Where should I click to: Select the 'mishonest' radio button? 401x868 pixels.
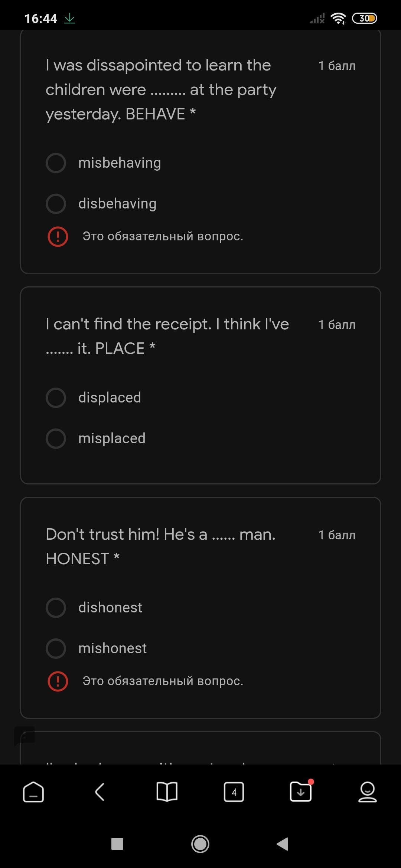pyautogui.click(x=56, y=648)
